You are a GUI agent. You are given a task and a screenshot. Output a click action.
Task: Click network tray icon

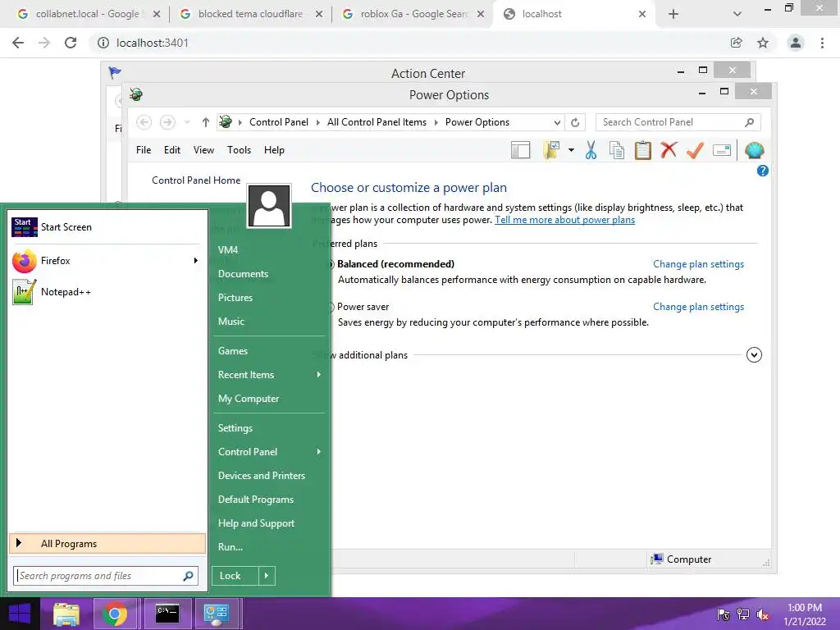click(743, 614)
